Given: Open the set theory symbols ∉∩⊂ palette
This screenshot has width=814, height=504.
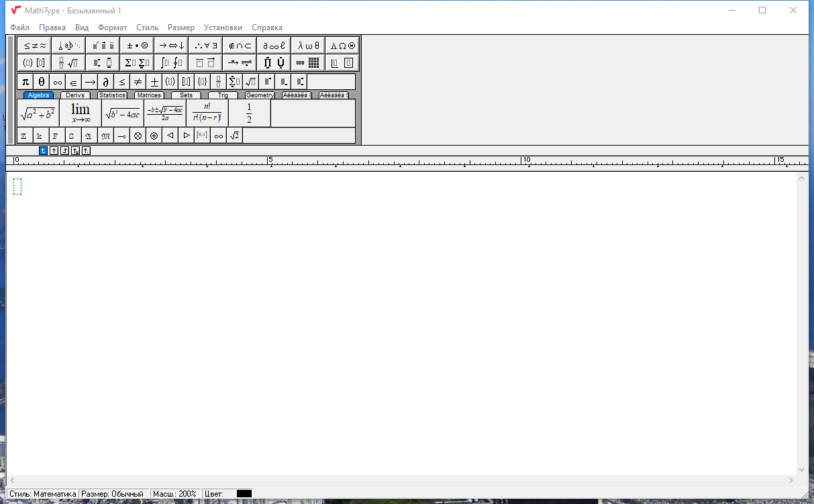Looking at the screenshot, I should pyautogui.click(x=240, y=46).
